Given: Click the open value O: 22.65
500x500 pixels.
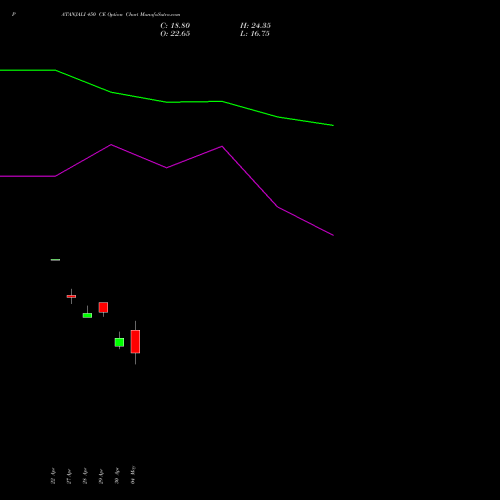Looking at the screenshot, I should pos(175,34).
